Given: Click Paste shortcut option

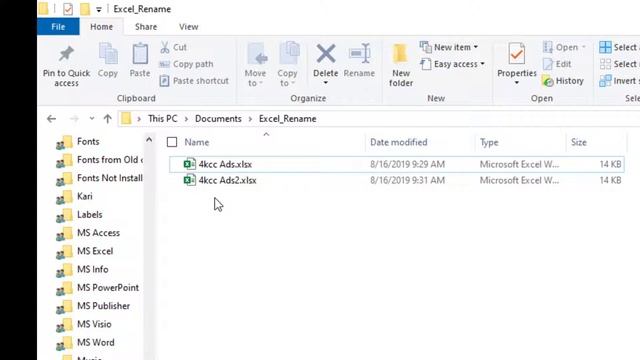Looking at the screenshot, I should tap(194, 81).
